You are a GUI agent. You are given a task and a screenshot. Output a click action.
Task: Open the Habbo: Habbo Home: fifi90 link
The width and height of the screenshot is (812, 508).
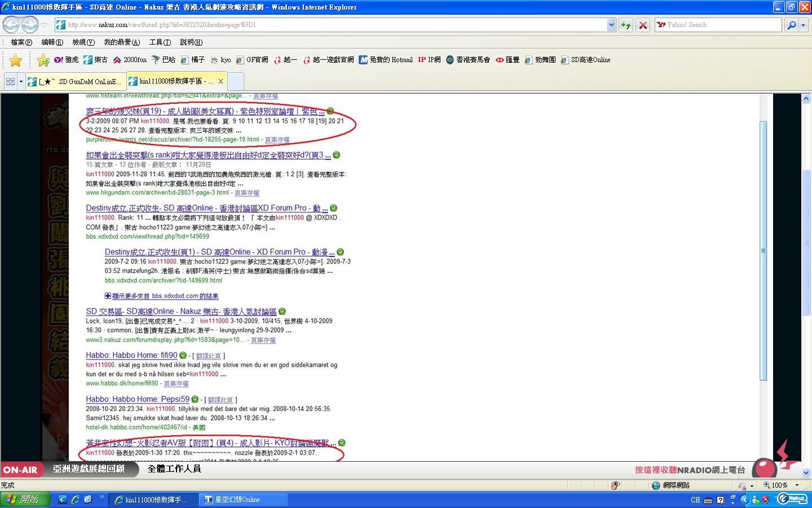tap(131, 356)
